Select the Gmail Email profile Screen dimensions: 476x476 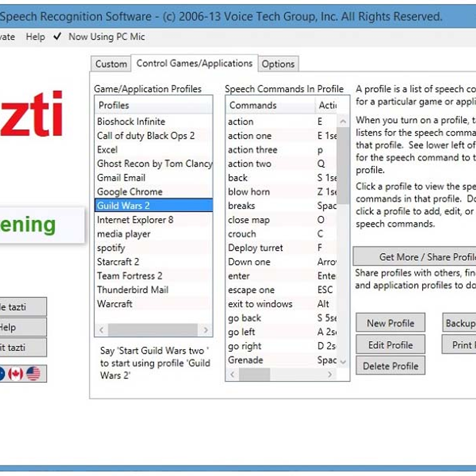tap(154, 178)
